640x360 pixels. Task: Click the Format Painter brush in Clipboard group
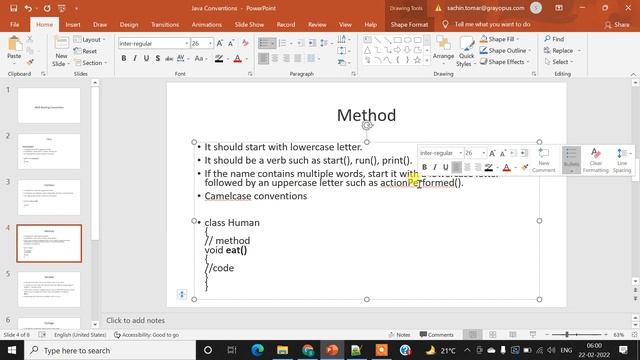(x=30, y=62)
